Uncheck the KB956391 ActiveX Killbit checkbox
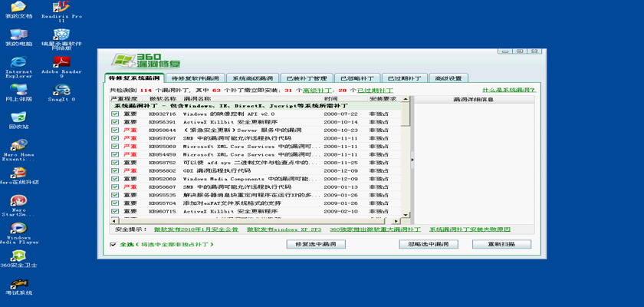The image size is (644, 307). click(115, 122)
